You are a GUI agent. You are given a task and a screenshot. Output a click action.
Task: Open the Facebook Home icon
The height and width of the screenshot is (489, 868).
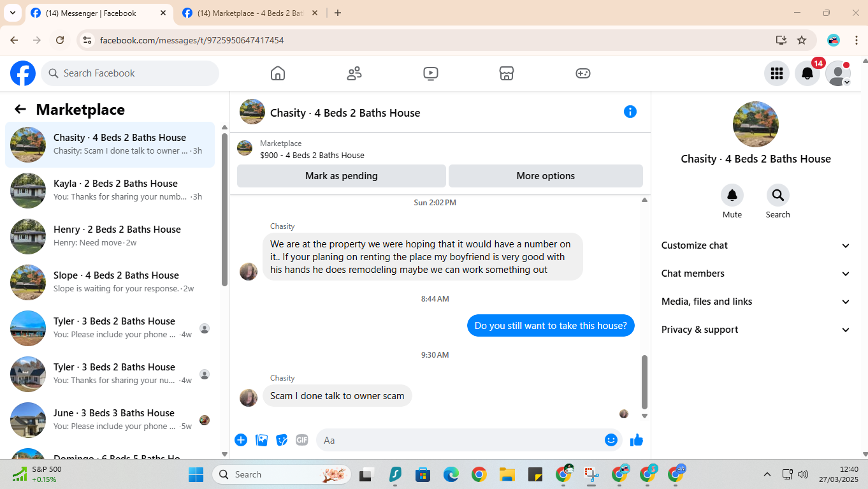(x=278, y=73)
